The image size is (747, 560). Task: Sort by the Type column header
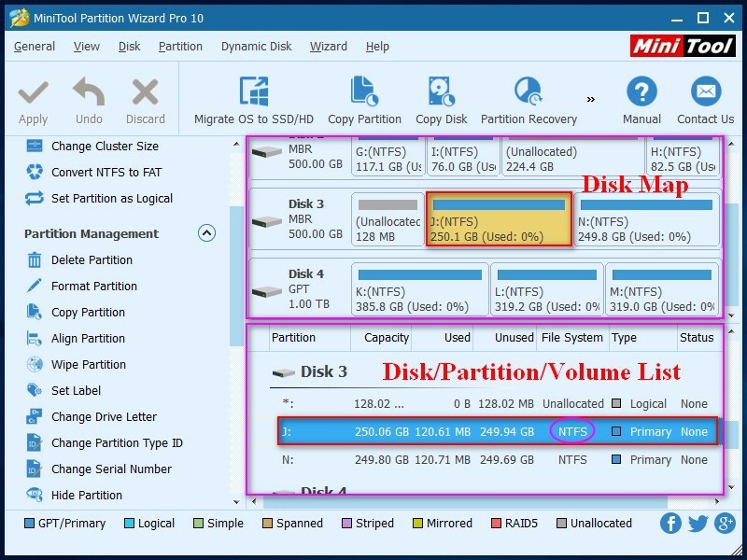642,338
